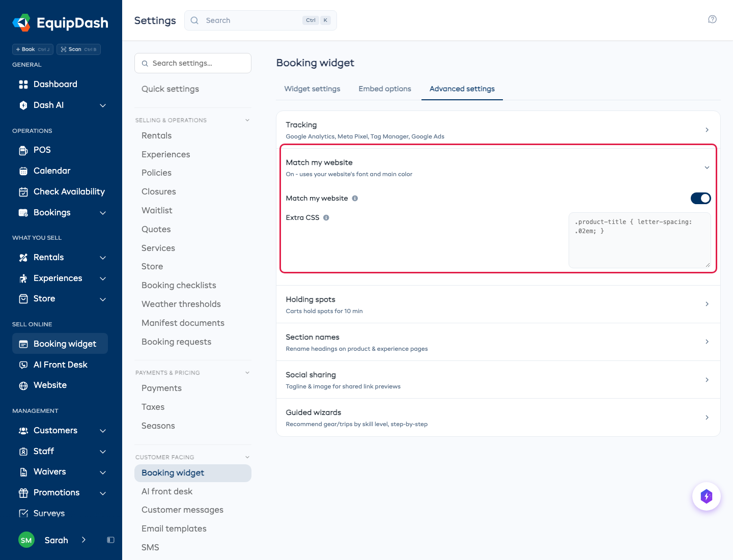Open the floating Dash AI assistant button
733x560 pixels.
click(x=707, y=496)
